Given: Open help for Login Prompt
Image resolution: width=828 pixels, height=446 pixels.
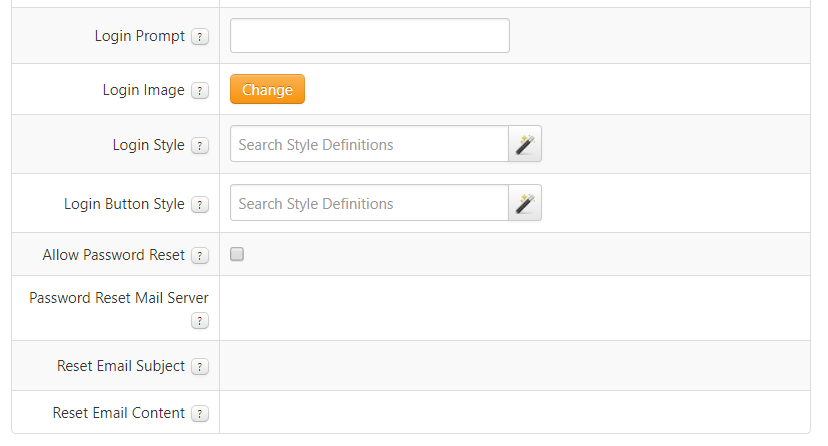Looking at the screenshot, I should 200,37.
